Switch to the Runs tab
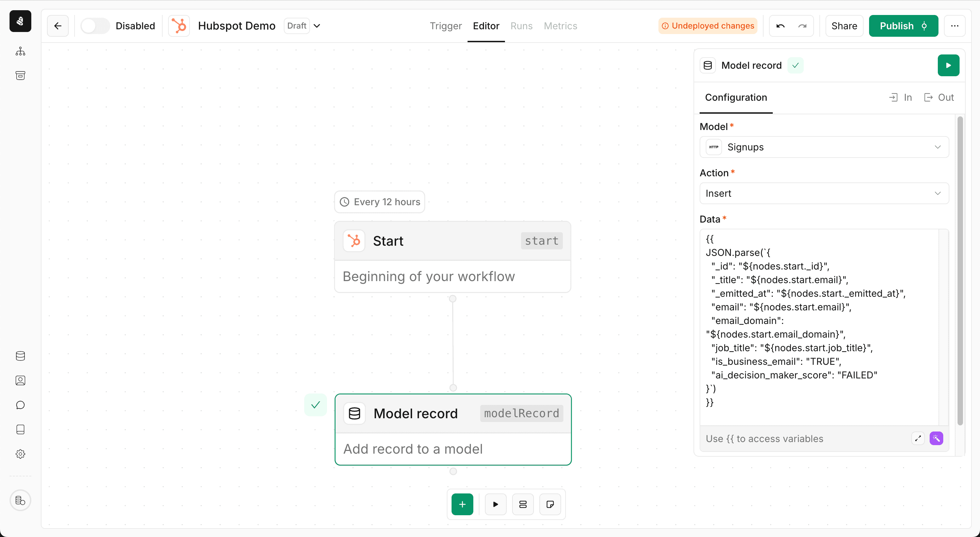980x537 pixels. coord(521,26)
